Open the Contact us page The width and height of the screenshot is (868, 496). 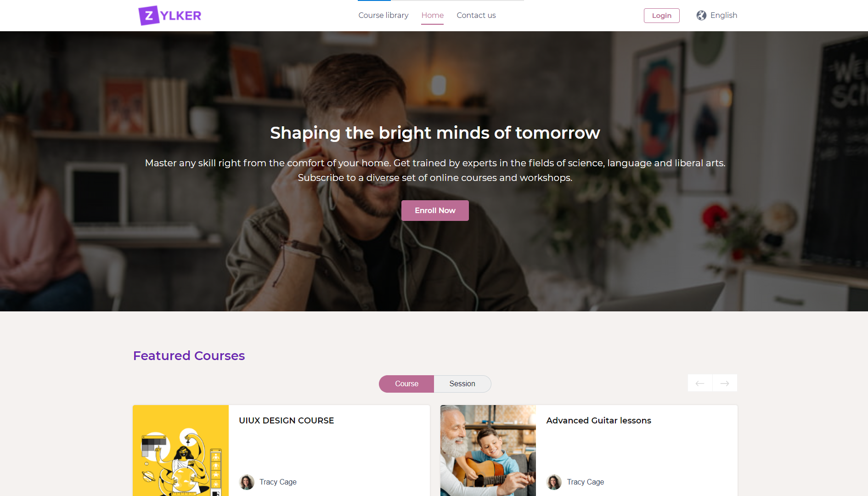pos(476,16)
